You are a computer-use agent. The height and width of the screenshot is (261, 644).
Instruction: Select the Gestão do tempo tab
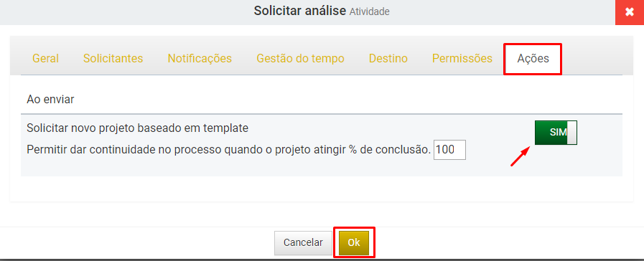pos(300,59)
